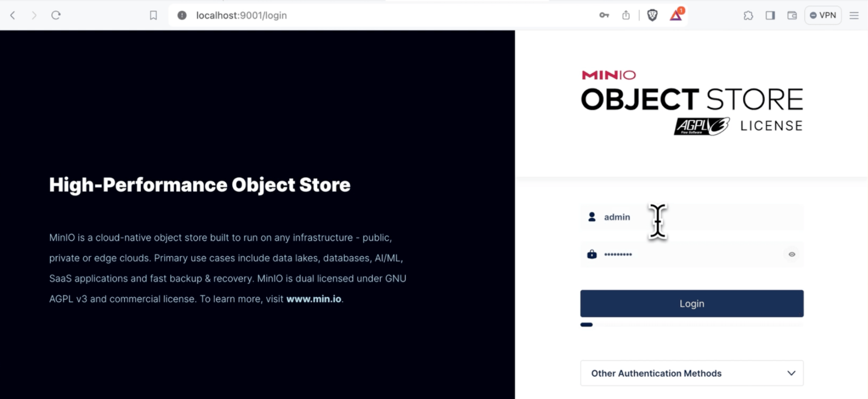
Task: Open the www.min.io link
Action: 314,299
